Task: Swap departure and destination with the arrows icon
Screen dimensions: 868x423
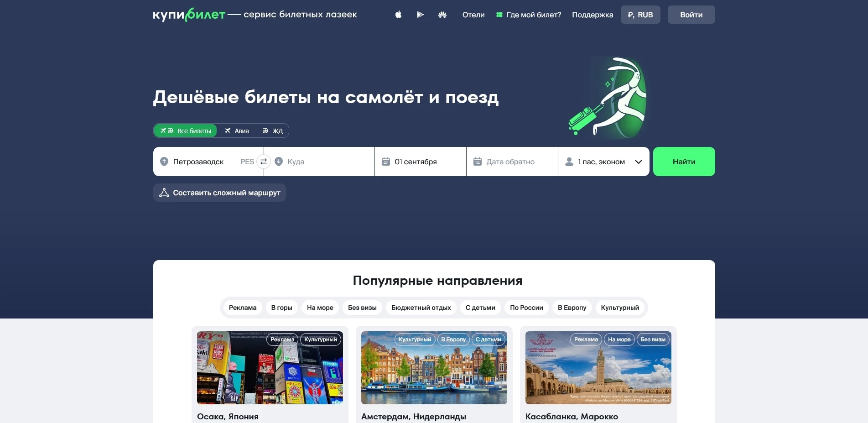Action: 264,162
